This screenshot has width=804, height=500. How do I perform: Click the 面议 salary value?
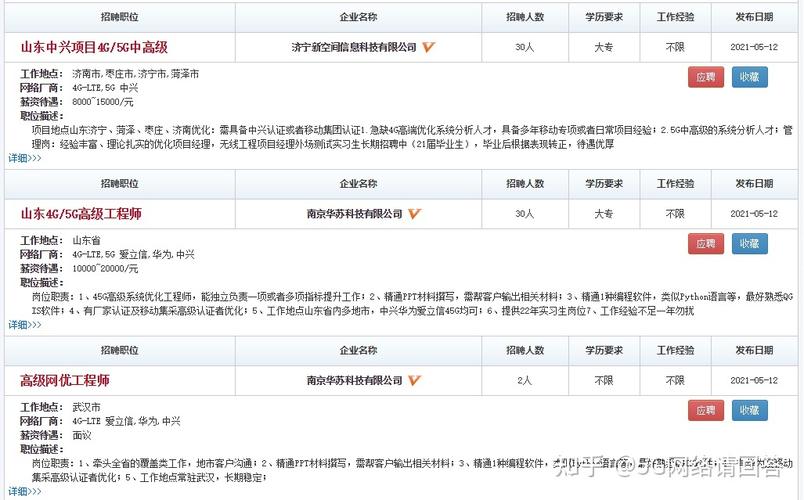pyautogui.click(x=82, y=435)
